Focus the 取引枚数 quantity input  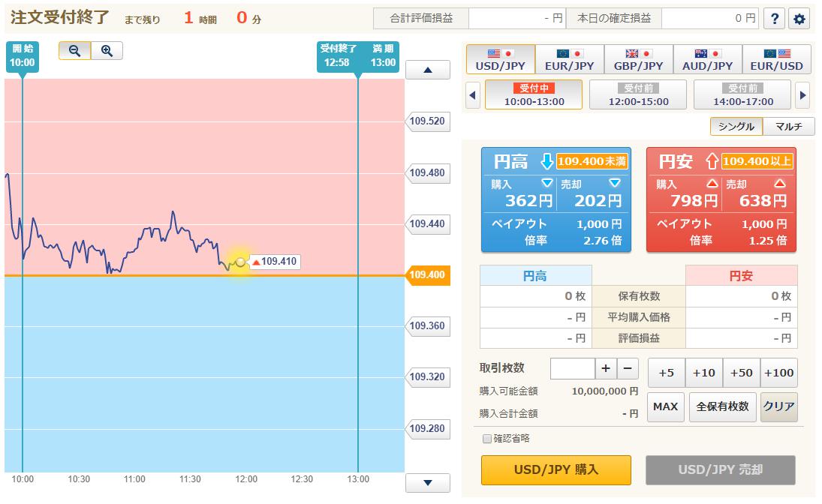[x=573, y=369]
